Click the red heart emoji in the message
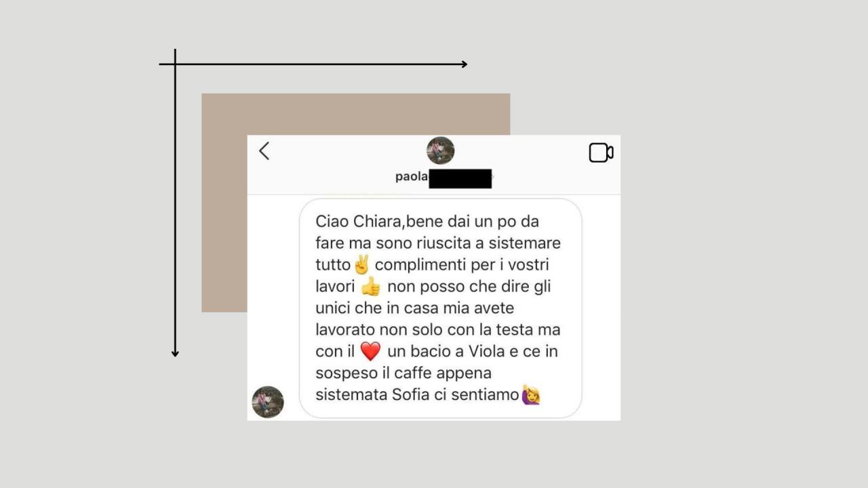This screenshot has width=868, height=488. pyautogui.click(x=370, y=352)
